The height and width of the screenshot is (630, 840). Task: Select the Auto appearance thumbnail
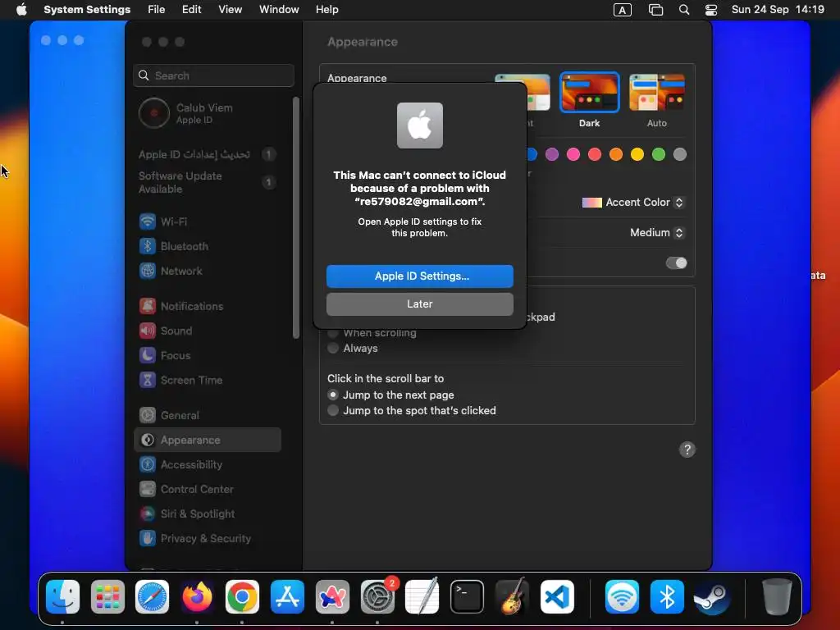pyautogui.click(x=657, y=92)
